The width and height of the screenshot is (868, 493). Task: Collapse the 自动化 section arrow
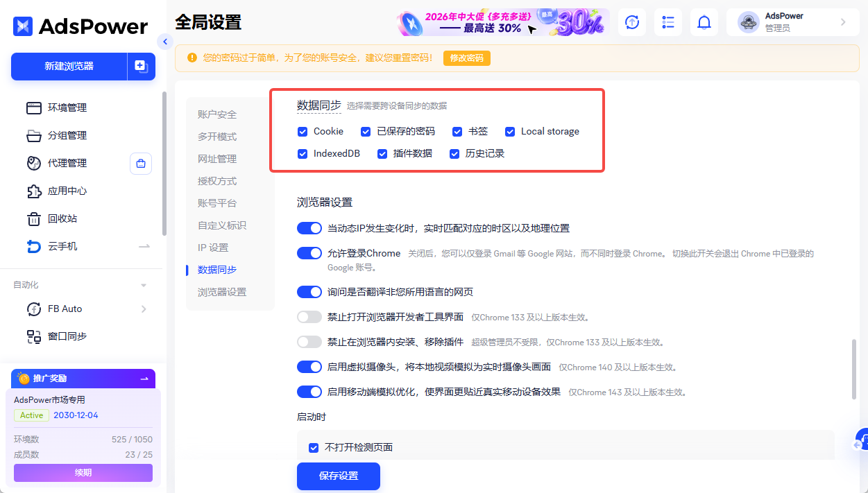pos(144,285)
